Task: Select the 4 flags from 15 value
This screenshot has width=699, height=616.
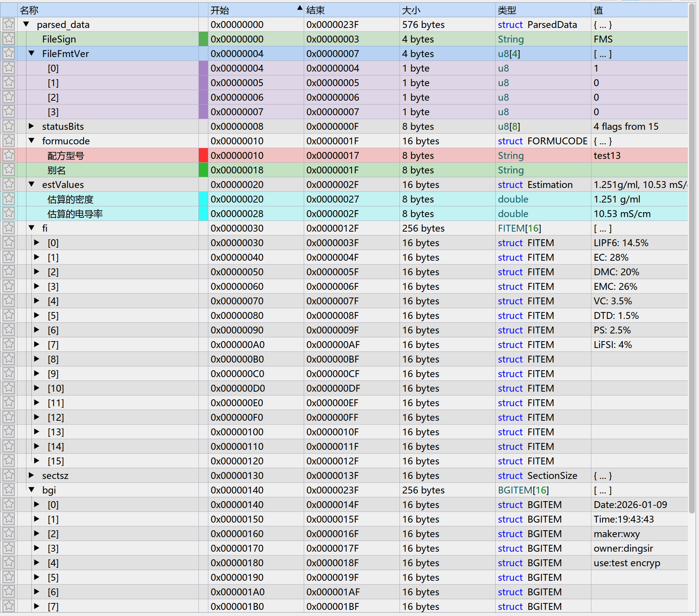Action: [x=639, y=126]
